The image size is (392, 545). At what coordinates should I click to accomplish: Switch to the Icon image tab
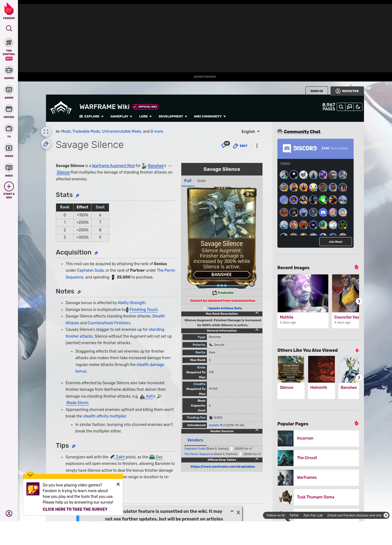coord(201,181)
